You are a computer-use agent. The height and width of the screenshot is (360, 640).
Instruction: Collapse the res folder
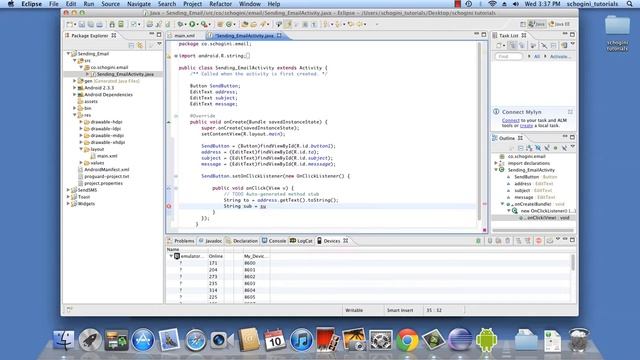click(x=75, y=115)
